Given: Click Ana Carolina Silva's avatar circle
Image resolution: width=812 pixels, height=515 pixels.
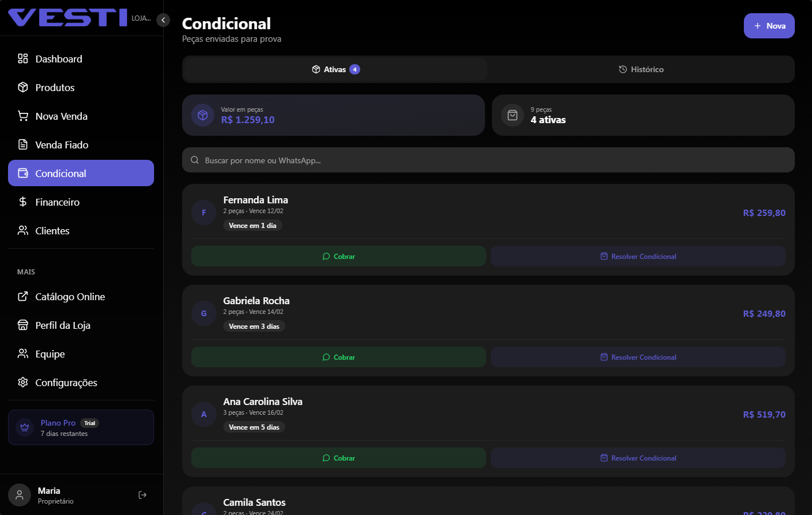Looking at the screenshot, I should (203, 414).
